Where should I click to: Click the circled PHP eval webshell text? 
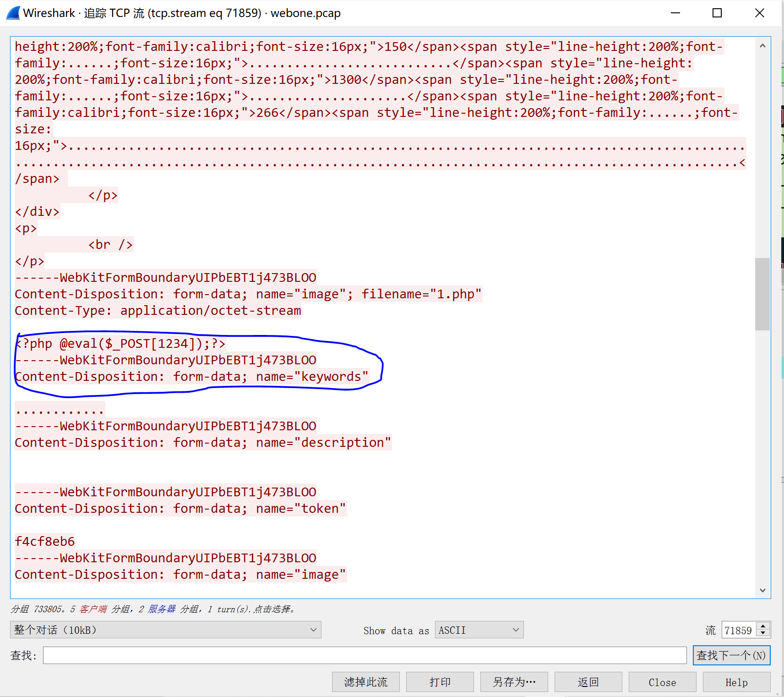coord(120,343)
